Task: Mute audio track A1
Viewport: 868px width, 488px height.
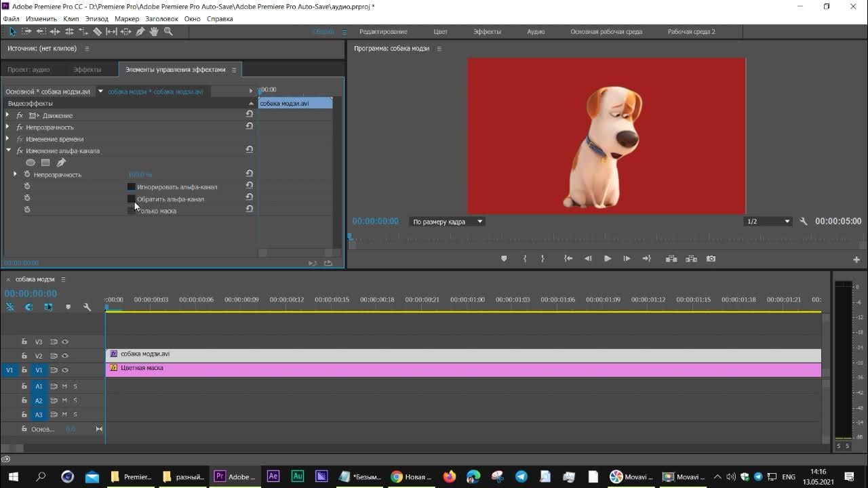Action: click(x=64, y=386)
